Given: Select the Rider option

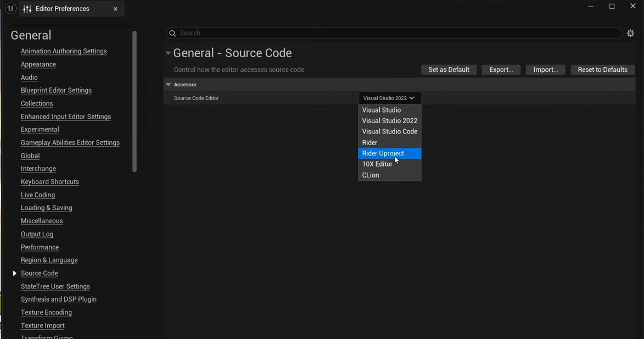Looking at the screenshot, I should coord(389,143).
